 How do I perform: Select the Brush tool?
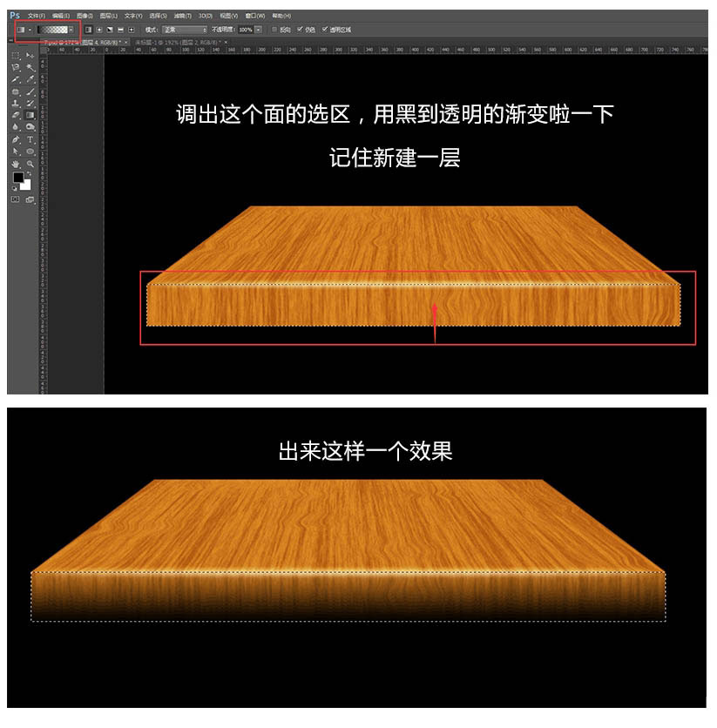point(28,92)
